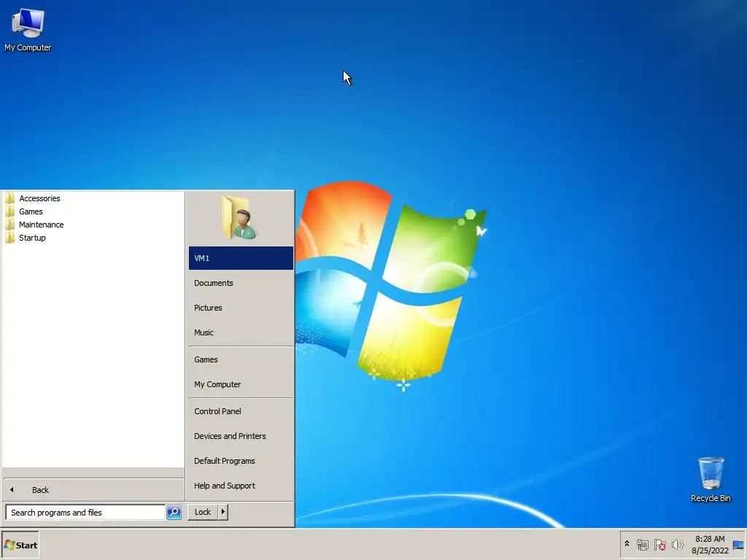This screenshot has height=560, width=747.
Task: Click the taskbar clock showing 8:28 AM
Action: click(710, 545)
